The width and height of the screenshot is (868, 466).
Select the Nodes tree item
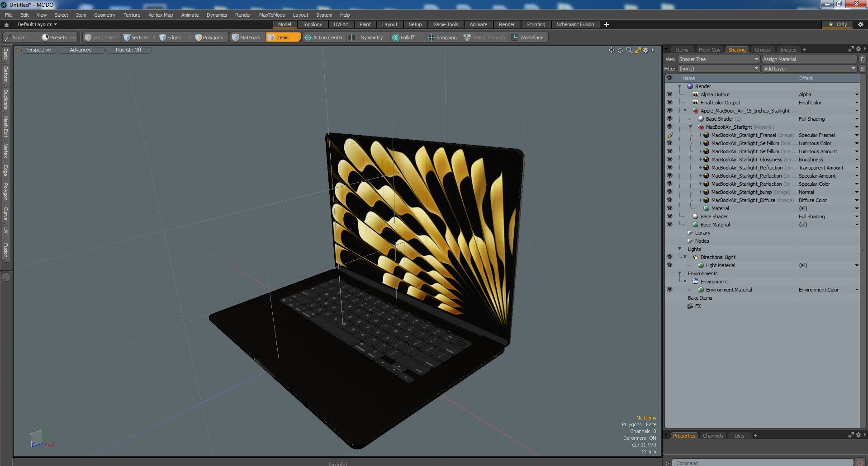pyautogui.click(x=702, y=241)
